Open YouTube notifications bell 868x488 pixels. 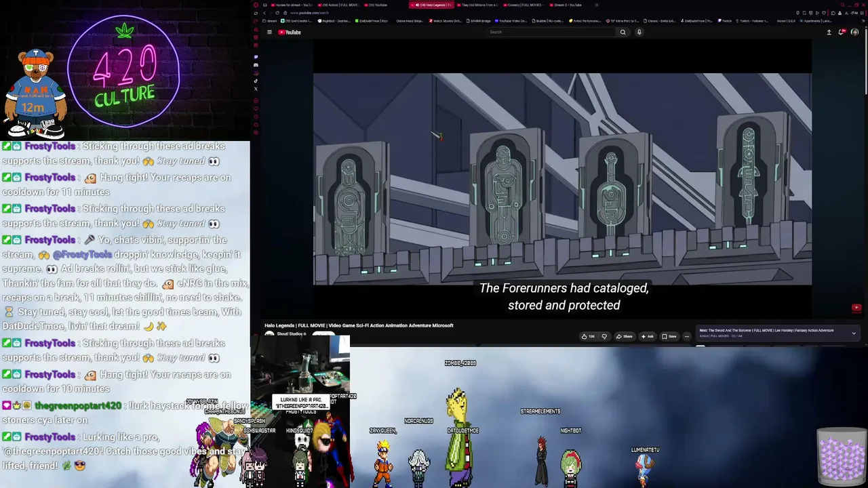(842, 32)
